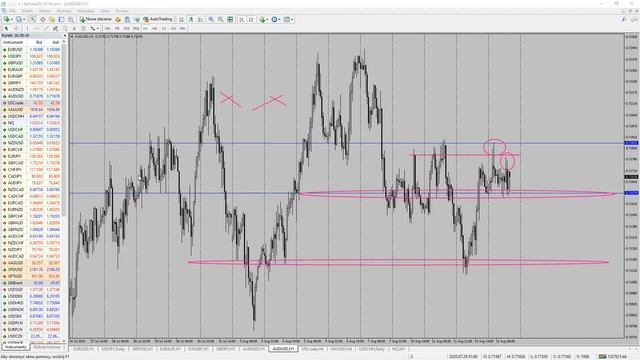Select the cursor arrow tool
The image size is (640, 360).
click(x=6, y=28)
